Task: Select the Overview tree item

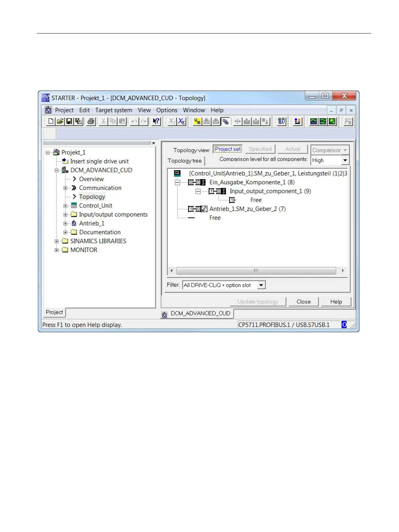Action: pyautogui.click(x=91, y=179)
